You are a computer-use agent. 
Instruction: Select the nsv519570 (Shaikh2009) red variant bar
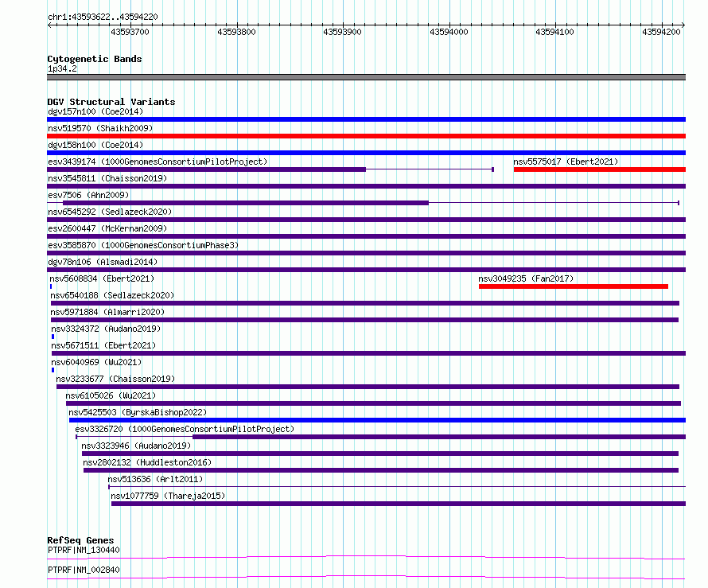click(366, 136)
